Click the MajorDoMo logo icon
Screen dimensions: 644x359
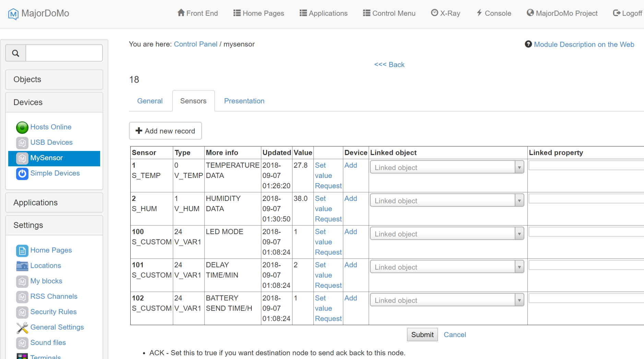(x=13, y=14)
